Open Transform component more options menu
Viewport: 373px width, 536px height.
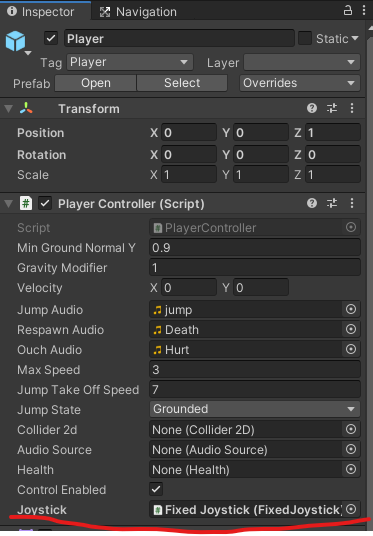352,108
